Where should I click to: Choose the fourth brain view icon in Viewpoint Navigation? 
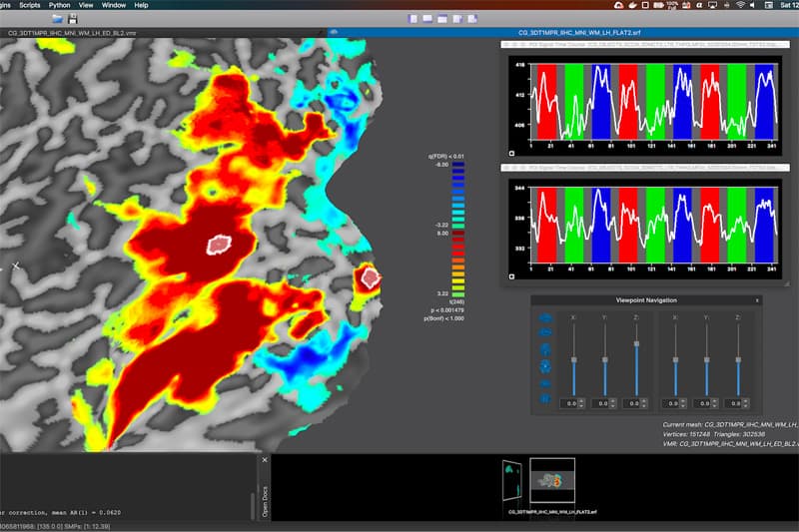coord(545,366)
